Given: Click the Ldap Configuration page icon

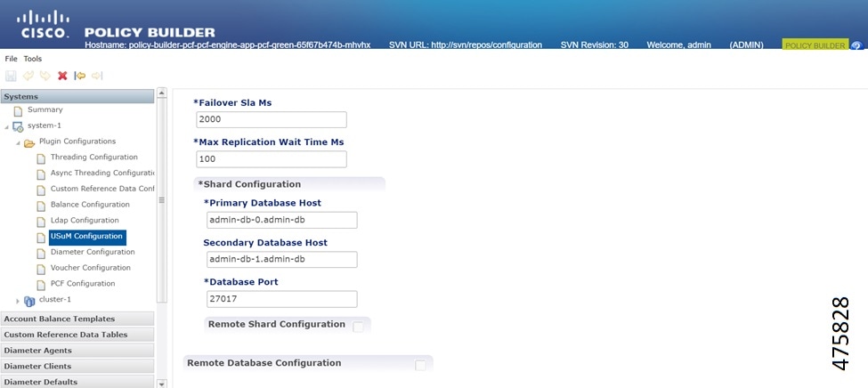Looking at the screenshot, I should coord(41,222).
